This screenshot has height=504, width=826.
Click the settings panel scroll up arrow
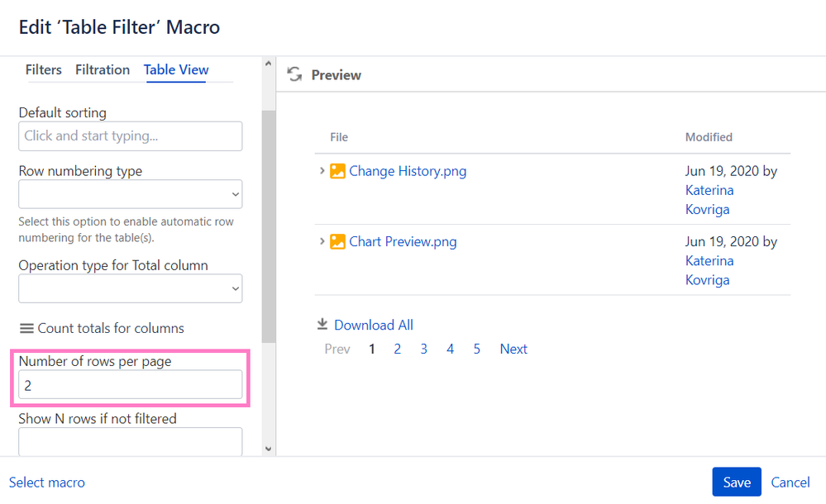tap(268, 64)
